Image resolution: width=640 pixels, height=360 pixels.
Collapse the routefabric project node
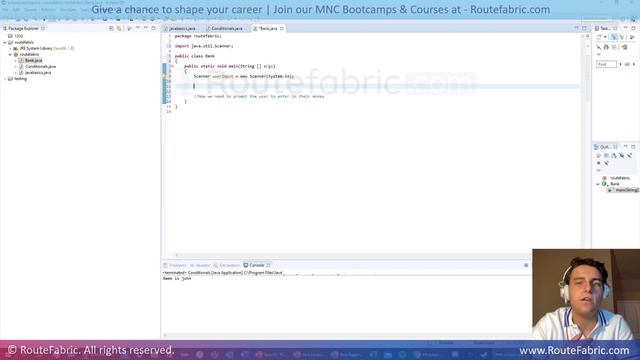5,42
